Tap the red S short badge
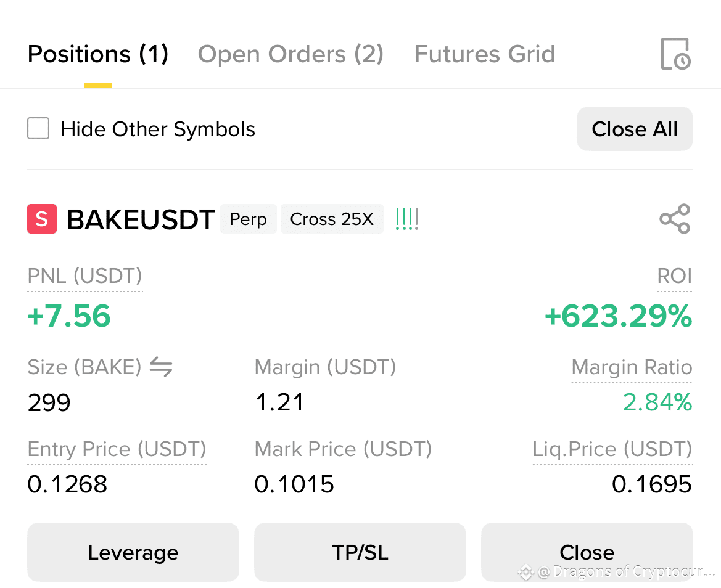This screenshot has height=588, width=721. click(x=42, y=219)
